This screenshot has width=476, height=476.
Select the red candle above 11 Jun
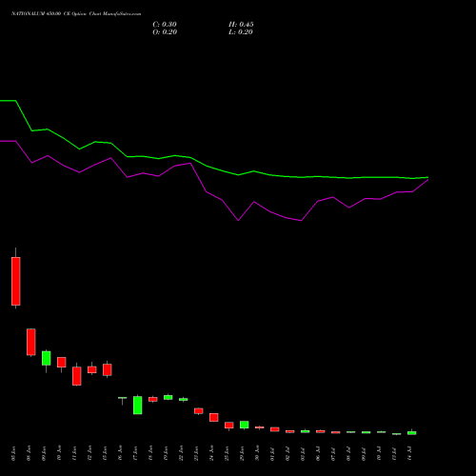coord(77,376)
